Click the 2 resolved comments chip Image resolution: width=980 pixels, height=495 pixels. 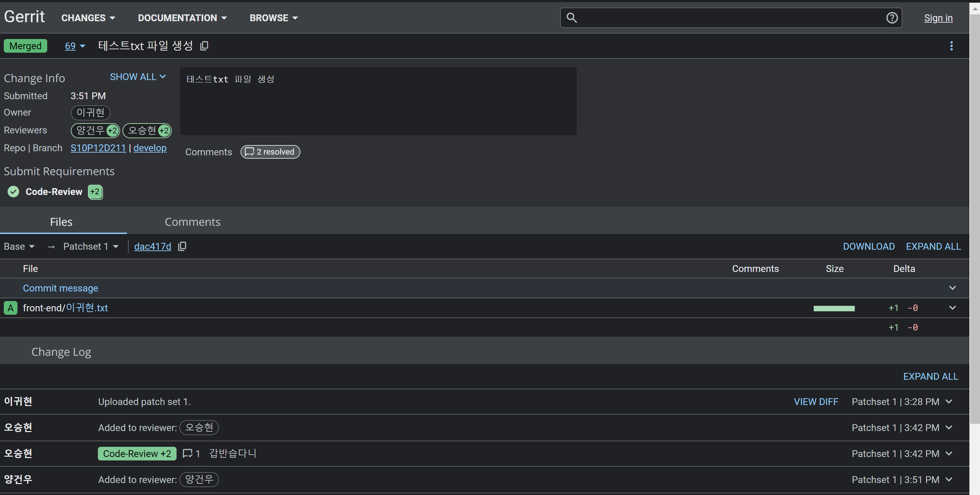[x=270, y=152]
